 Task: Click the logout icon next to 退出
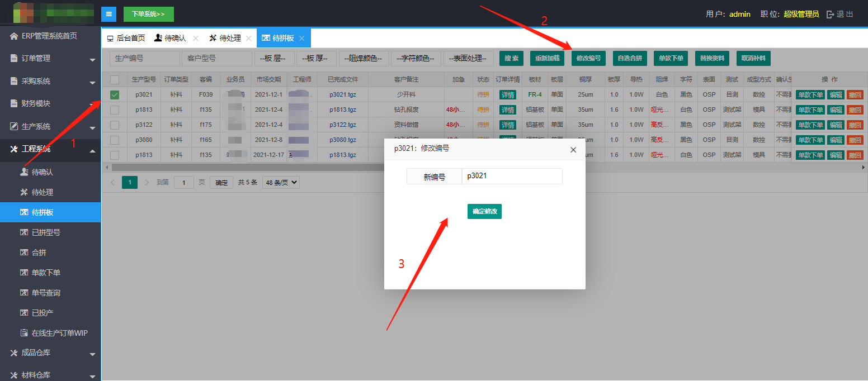click(830, 15)
